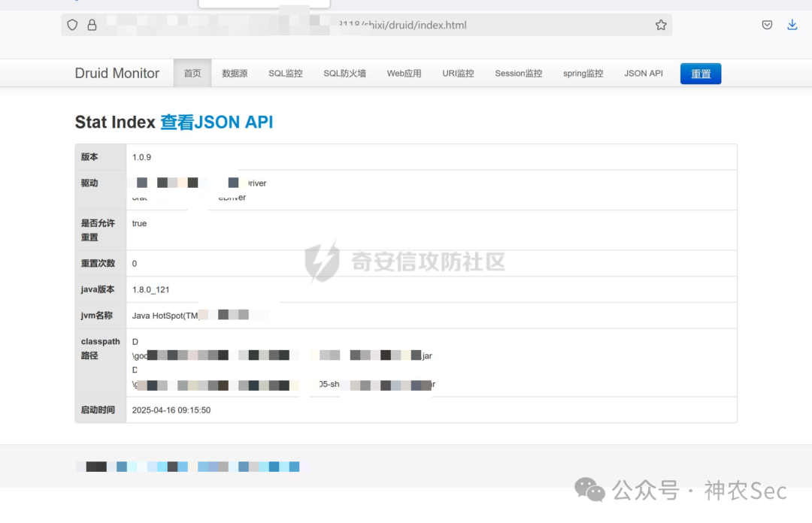Click the value true
Screen dimensions: 812x523
[139, 223]
